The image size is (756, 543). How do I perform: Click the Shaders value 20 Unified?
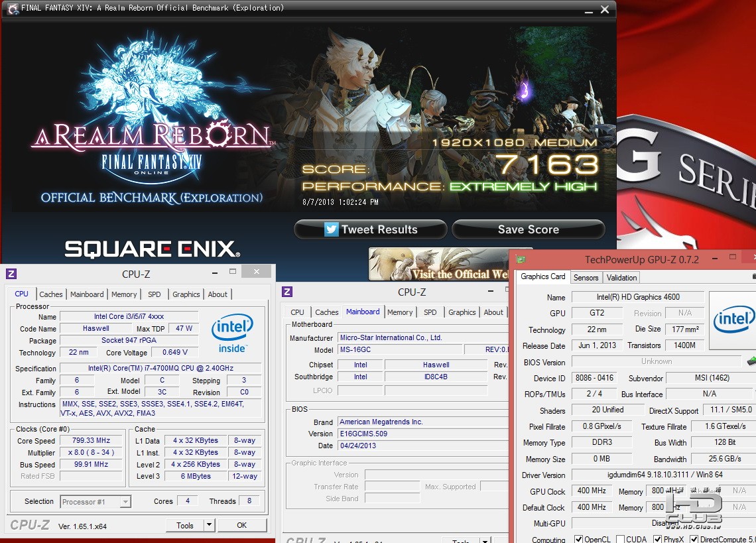coord(607,410)
